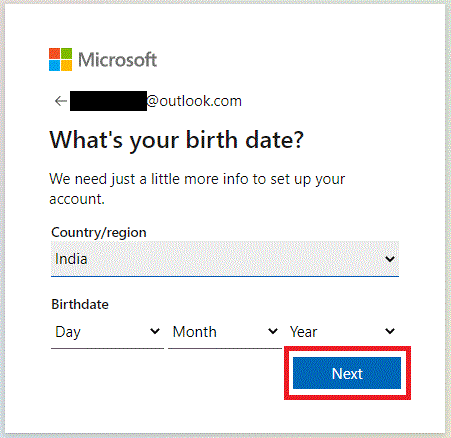Click the "What's your birth date?" heading
Viewport: 451px width, 438px height.
tap(177, 140)
